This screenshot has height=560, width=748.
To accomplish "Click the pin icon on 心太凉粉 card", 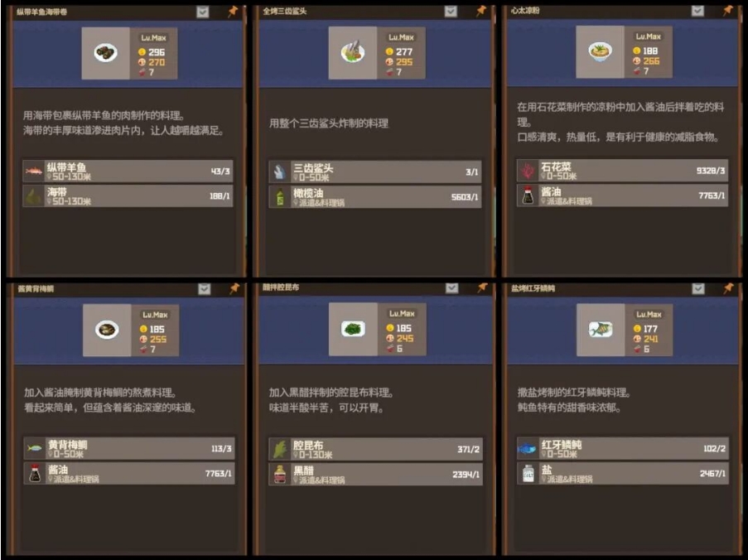I will (x=728, y=10).
